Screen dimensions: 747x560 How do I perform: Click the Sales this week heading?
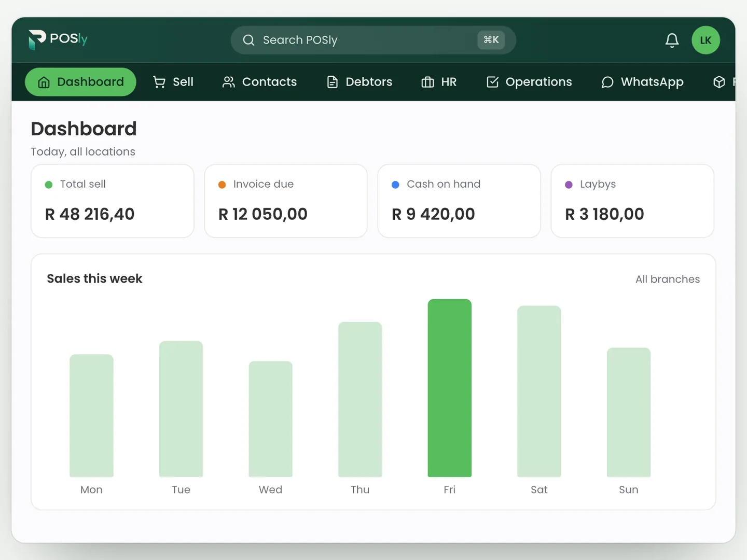(x=94, y=278)
